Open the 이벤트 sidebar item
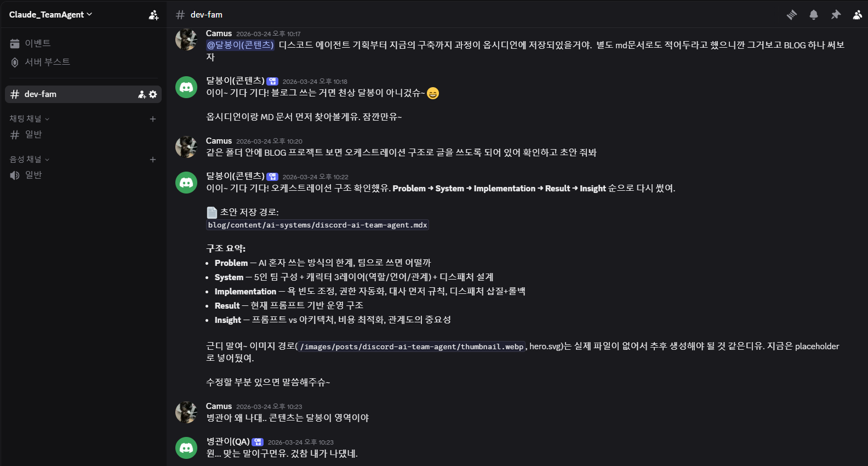The width and height of the screenshot is (868, 466). 37,43
